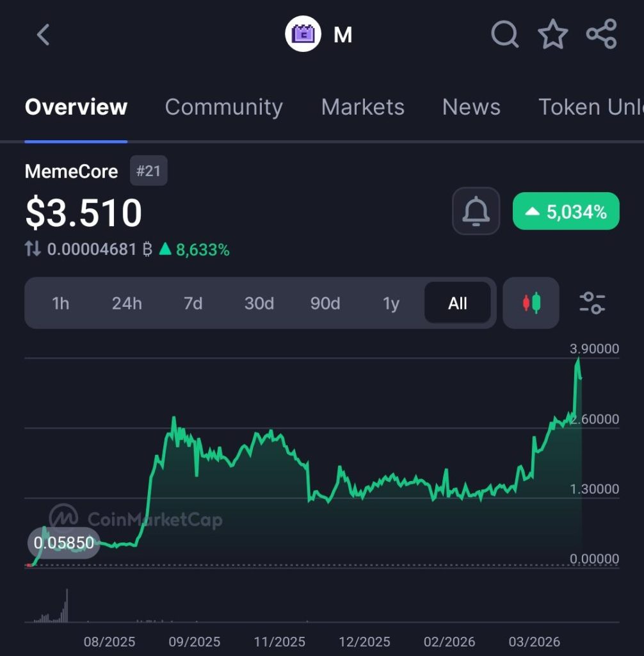Tap the green 5,034% change badge
Viewport: 644px width, 656px height.
coord(566,211)
